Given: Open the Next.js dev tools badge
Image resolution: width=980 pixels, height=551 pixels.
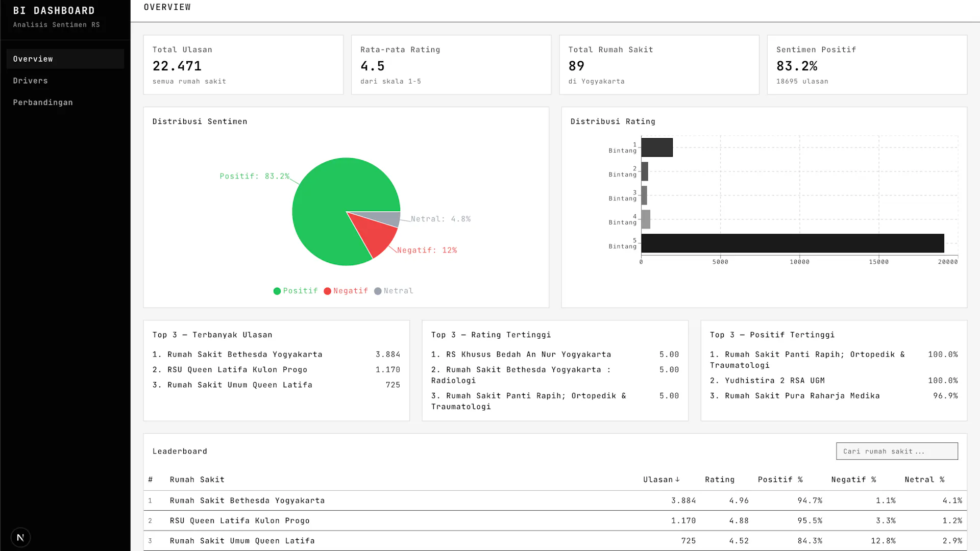Looking at the screenshot, I should click(x=20, y=537).
